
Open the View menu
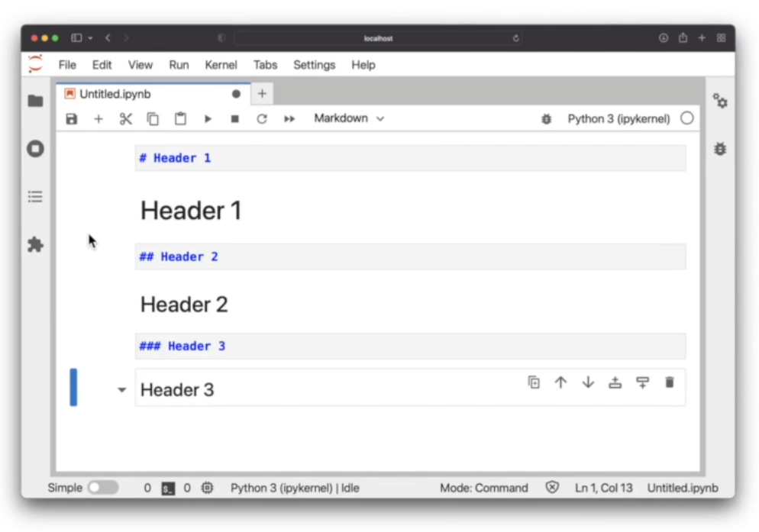pos(140,65)
